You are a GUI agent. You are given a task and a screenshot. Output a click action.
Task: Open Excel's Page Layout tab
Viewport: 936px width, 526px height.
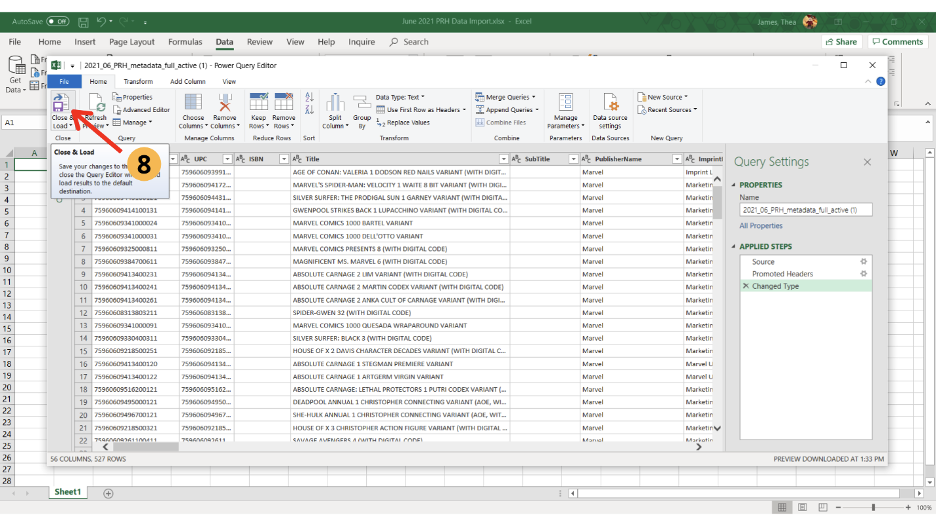(x=132, y=42)
